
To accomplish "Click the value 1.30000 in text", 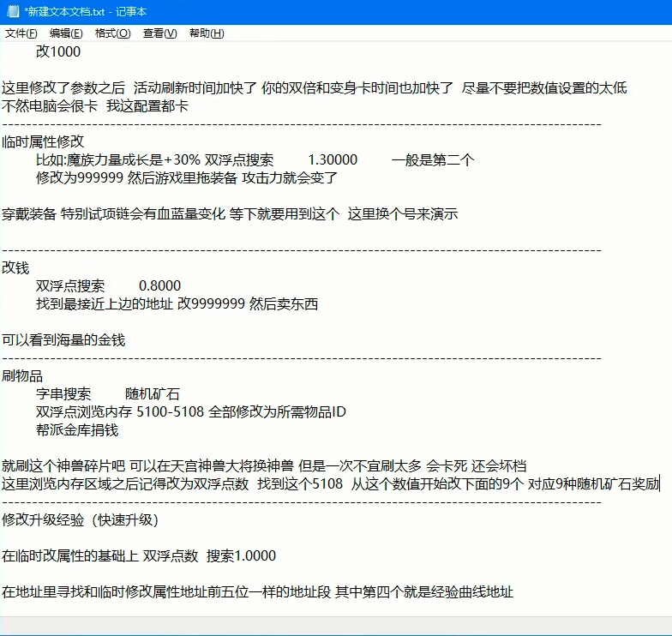I will pos(333,159).
